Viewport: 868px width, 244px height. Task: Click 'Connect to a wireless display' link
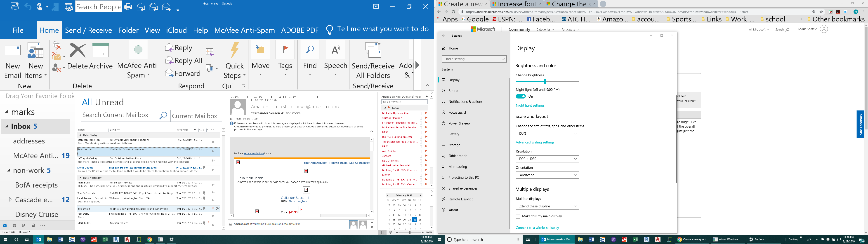click(x=537, y=228)
